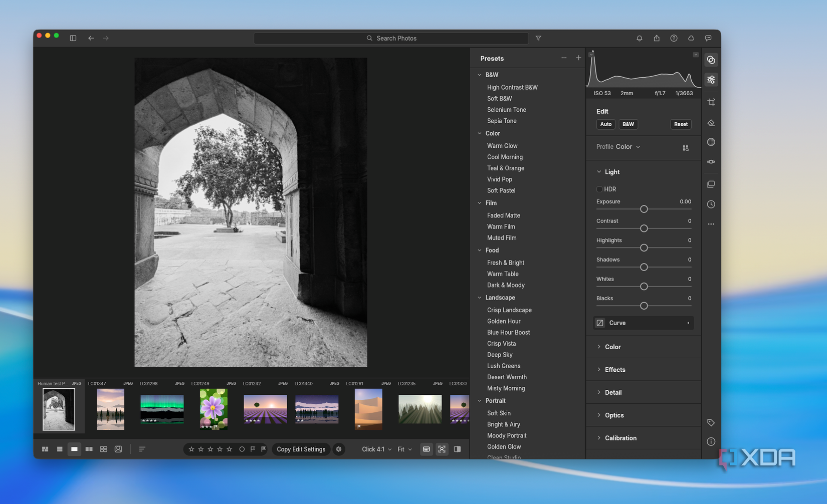This screenshot has height=504, width=827.
Task: Click the B&W button in Edit
Action: [x=628, y=124]
